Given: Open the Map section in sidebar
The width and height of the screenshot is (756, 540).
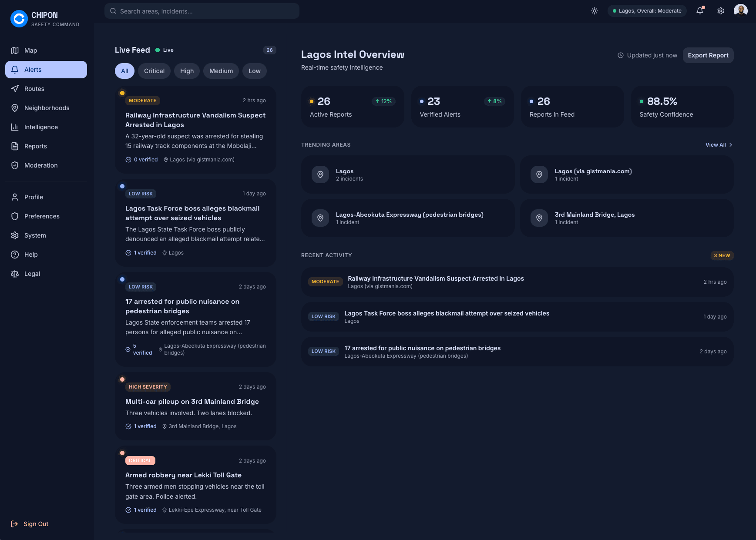Looking at the screenshot, I should 30,50.
